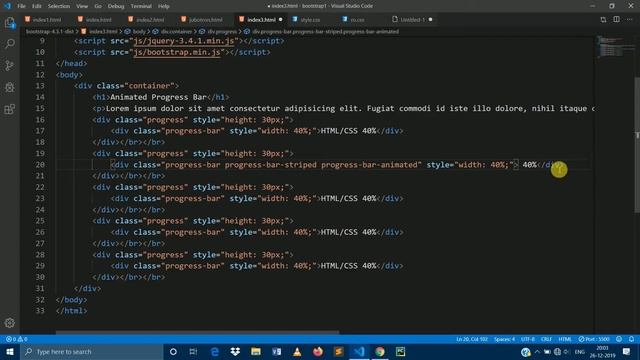Open the Action Center notification icon
Image resolution: width=640 pixels, height=360 pixels.
coord(627,352)
